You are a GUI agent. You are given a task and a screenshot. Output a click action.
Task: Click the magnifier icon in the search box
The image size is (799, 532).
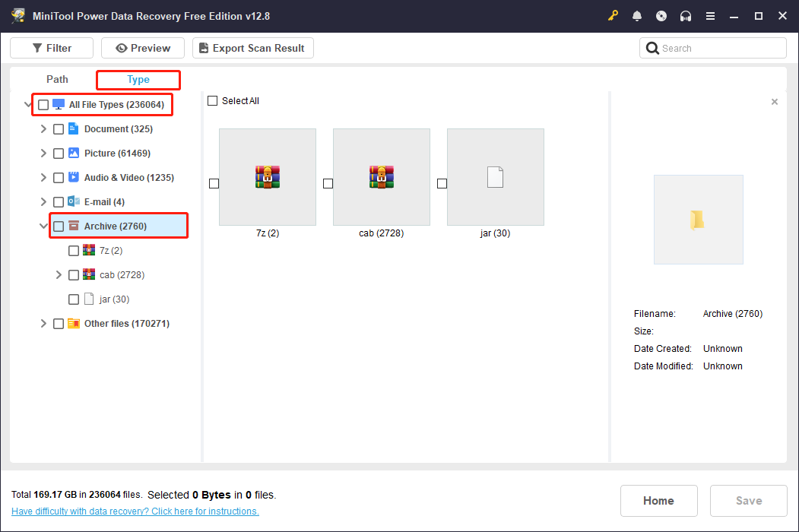click(x=652, y=47)
